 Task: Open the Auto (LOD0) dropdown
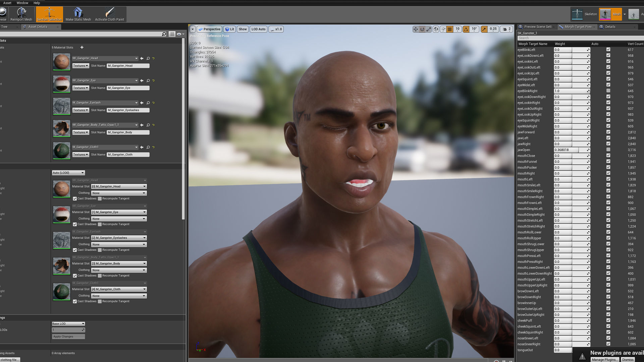(x=68, y=173)
